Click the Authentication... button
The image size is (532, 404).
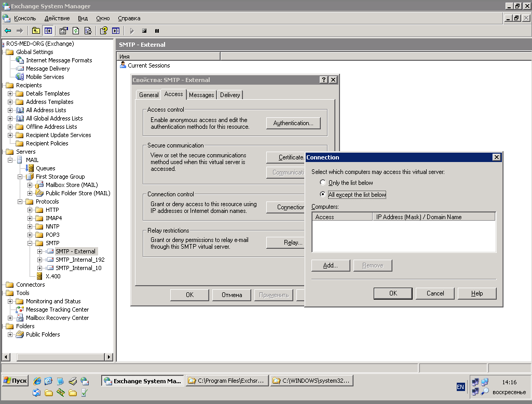pos(293,123)
